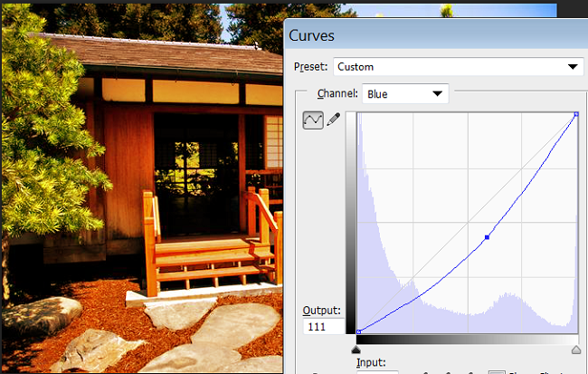Select the top-right curve endpoint
Screen dimensions: 588x374
pos(576,114)
